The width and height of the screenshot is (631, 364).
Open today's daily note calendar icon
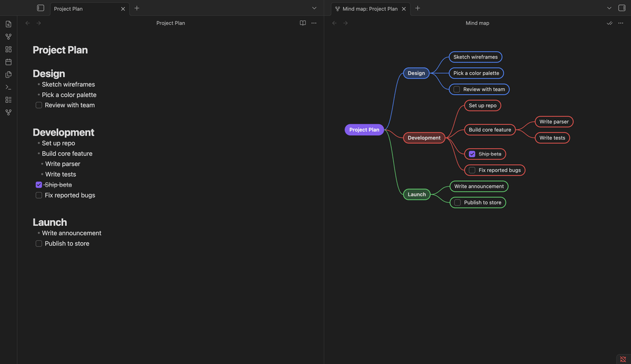tap(8, 62)
